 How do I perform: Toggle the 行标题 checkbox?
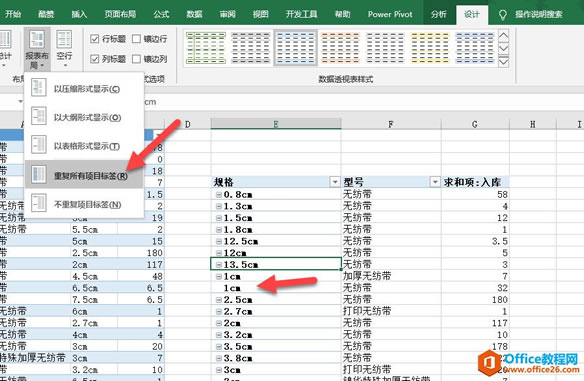click(x=95, y=39)
